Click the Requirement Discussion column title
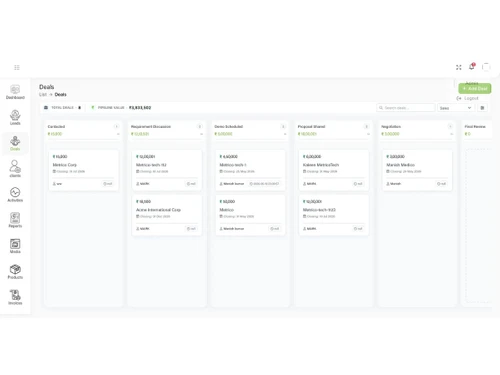500x375 pixels. pyautogui.click(x=151, y=127)
